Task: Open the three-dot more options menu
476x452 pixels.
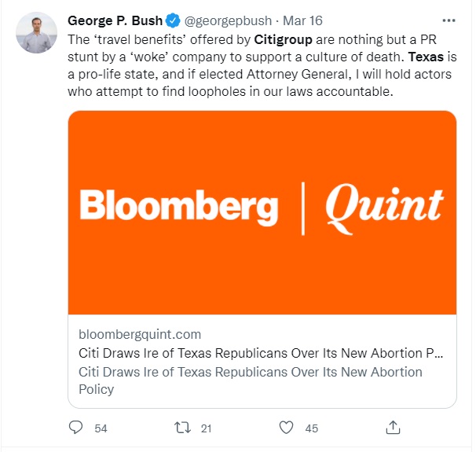Action: [449, 20]
